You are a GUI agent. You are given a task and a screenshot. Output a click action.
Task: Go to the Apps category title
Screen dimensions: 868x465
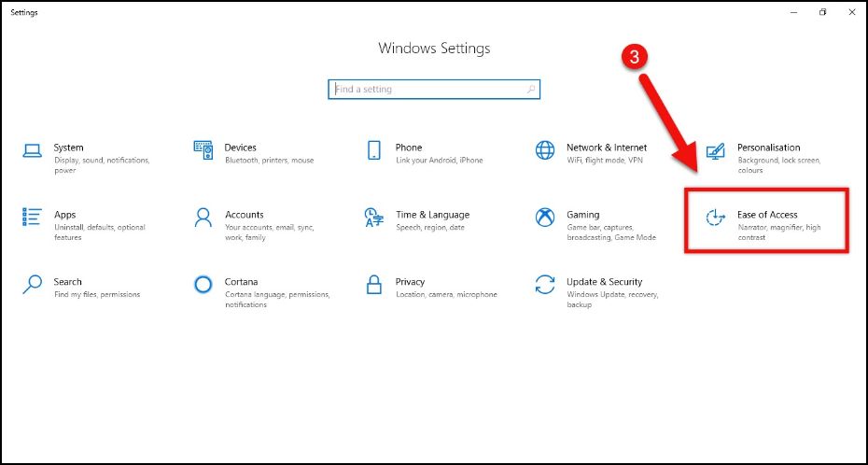tap(64, 215)
